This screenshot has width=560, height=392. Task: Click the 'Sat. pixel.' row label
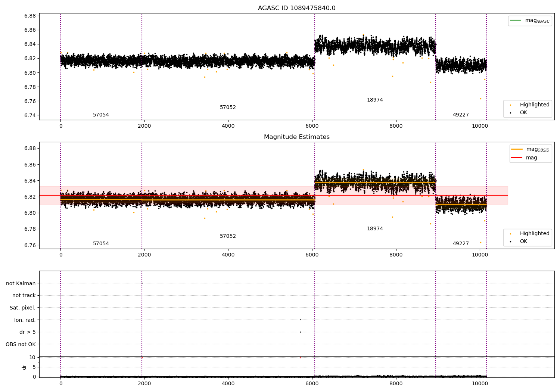(x=23, y=308)
